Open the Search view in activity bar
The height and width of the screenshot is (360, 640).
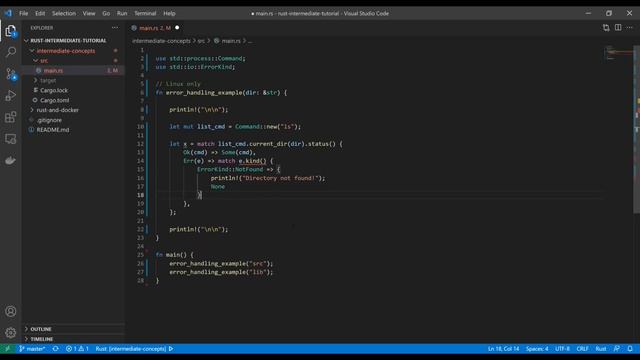(x=11, y=52)
